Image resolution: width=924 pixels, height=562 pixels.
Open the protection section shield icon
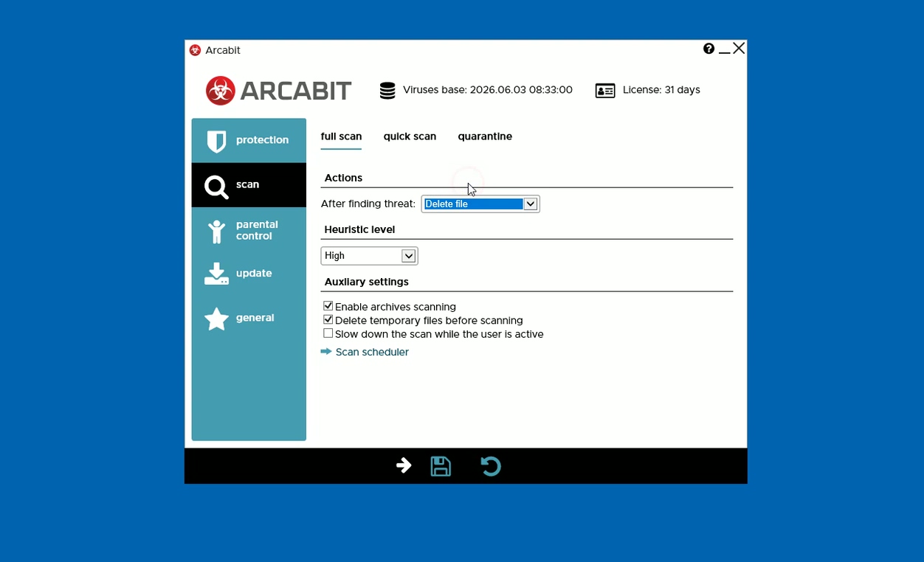[216, 141]
